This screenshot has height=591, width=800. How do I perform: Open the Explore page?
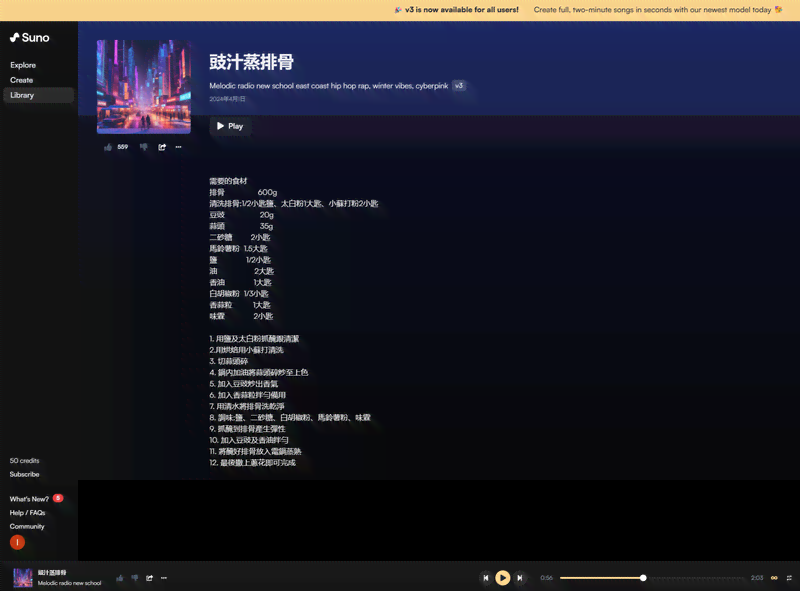23,65
